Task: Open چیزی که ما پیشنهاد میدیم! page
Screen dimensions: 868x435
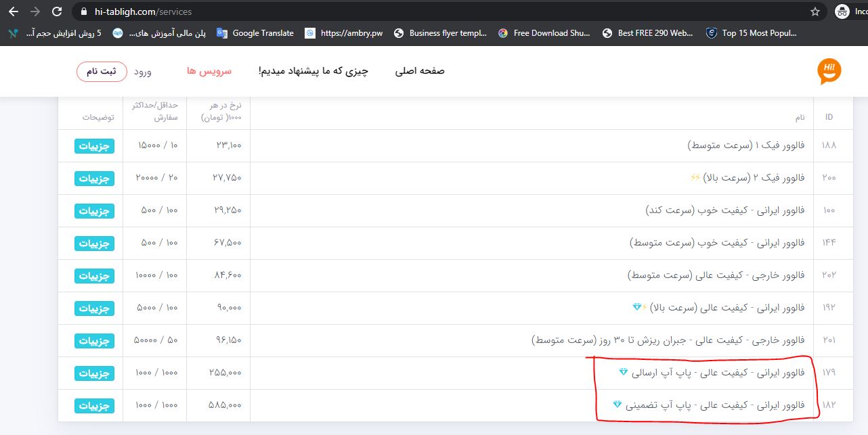Action: 313,71
